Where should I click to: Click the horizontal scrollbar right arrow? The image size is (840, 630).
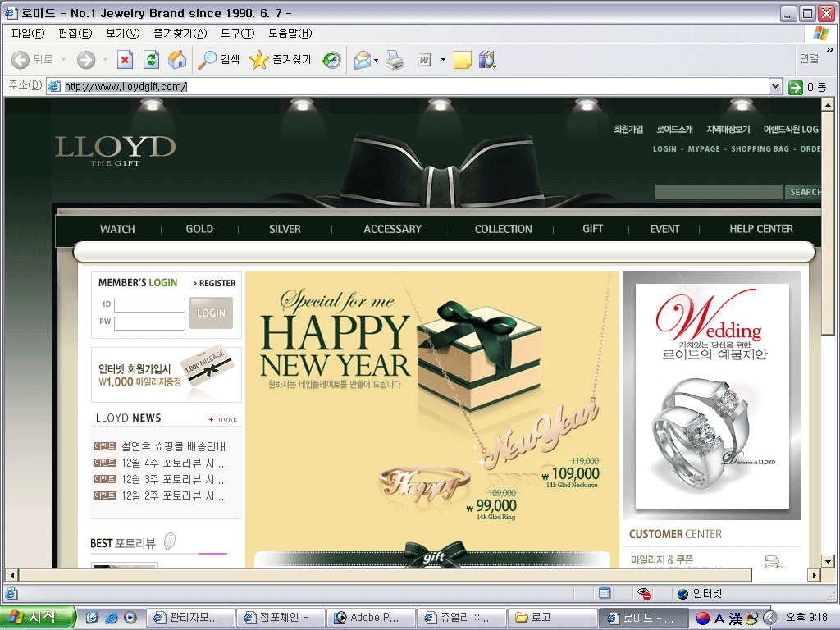(815, 575)
